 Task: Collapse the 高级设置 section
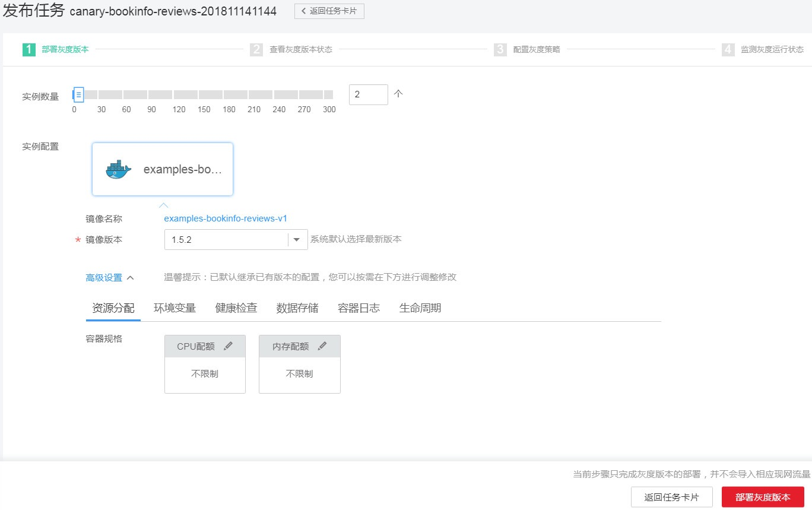coord(110,277)
